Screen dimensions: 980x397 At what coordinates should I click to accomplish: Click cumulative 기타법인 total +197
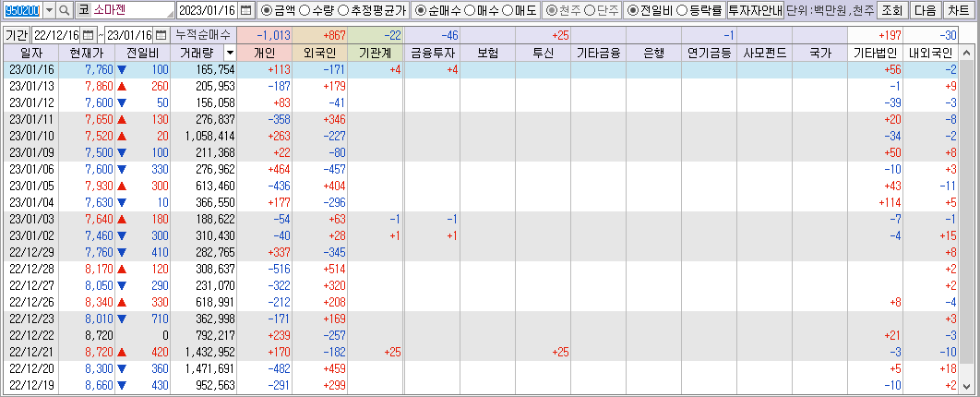click(875, 35)
